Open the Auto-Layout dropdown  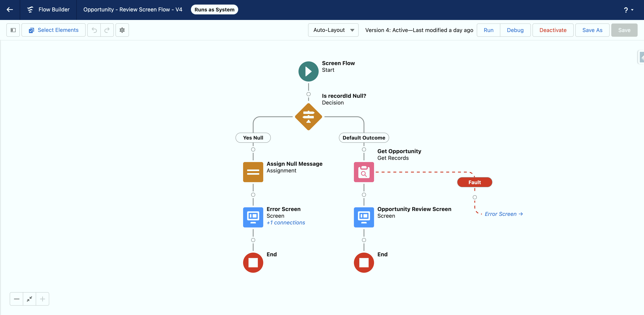[333, 30]
